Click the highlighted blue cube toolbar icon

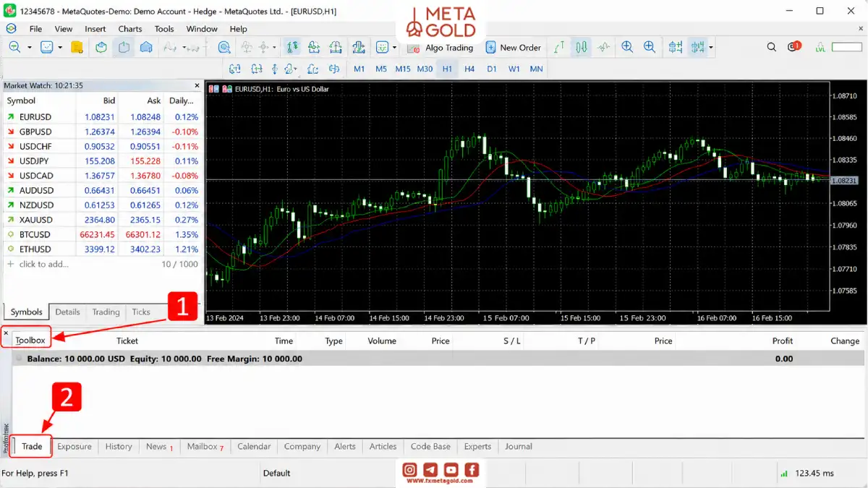coord(124,47)
